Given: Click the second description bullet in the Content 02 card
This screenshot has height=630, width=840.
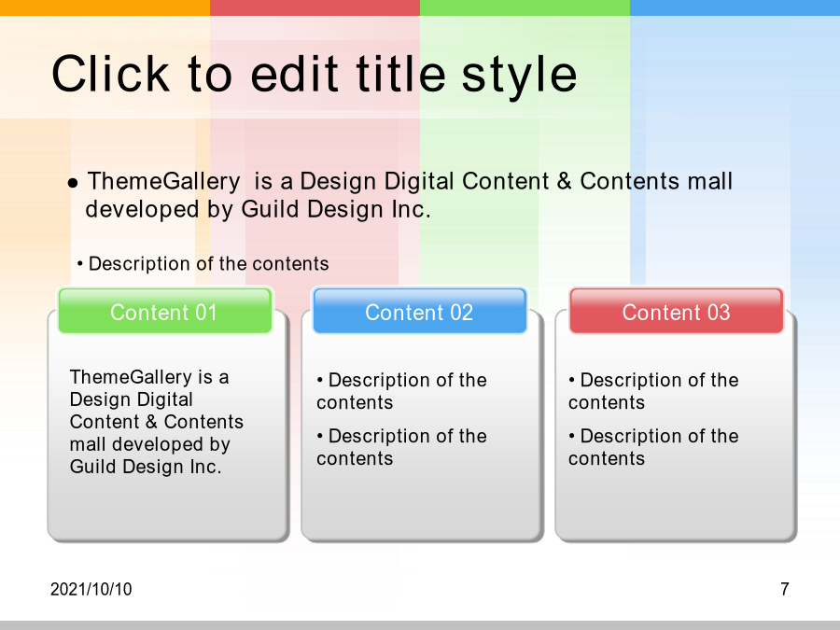Looking at the screenshot, I should [401, 447].
